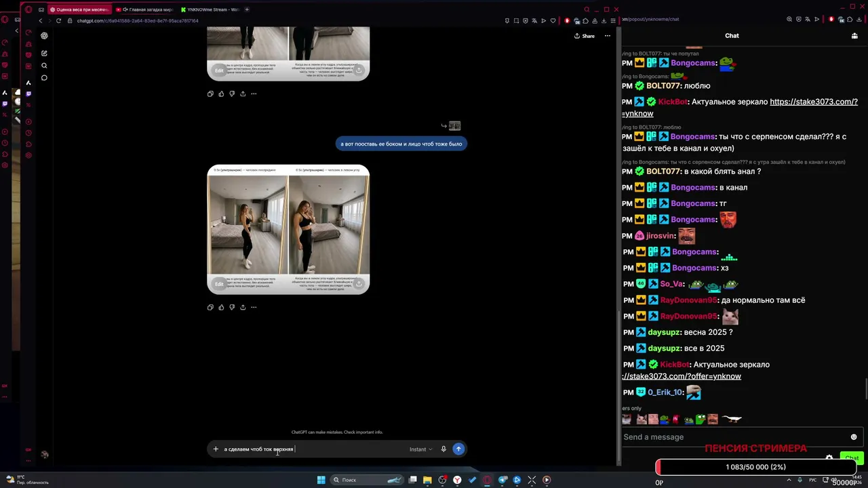Screen dimensions: 868x488
Task: Open File Explorer from taskbar
Action: click(x=427, y=480)
